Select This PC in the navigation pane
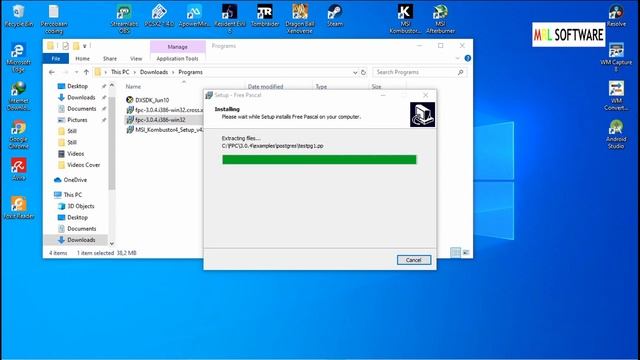The height and width of the screenshot is (360, 640). pos(73,195)
